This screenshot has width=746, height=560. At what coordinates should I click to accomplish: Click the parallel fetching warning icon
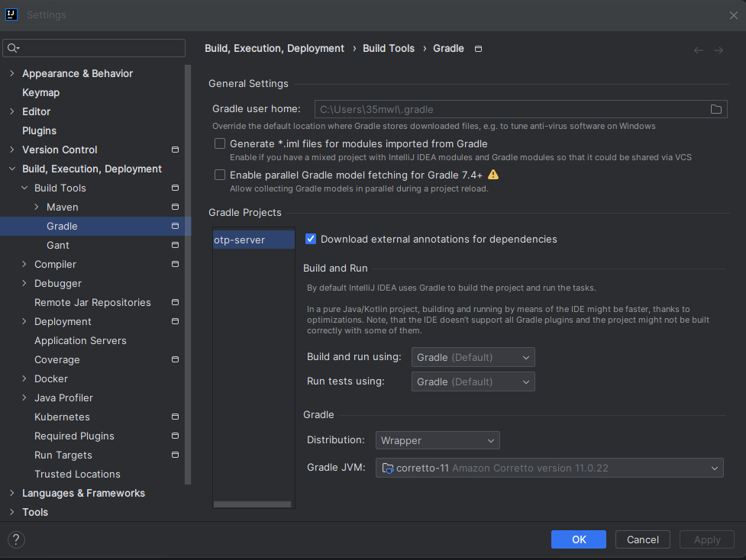click(x=493, y=175)
